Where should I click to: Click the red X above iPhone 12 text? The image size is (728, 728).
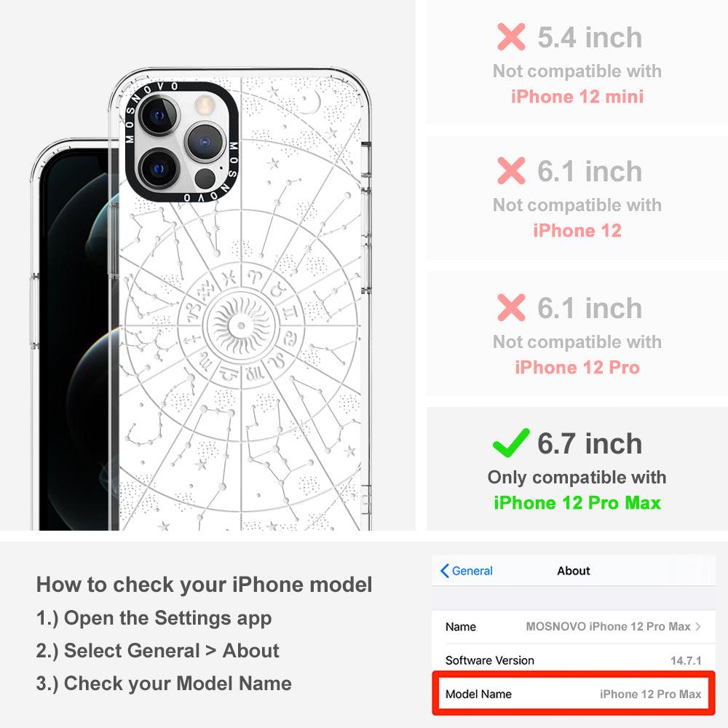511,170
